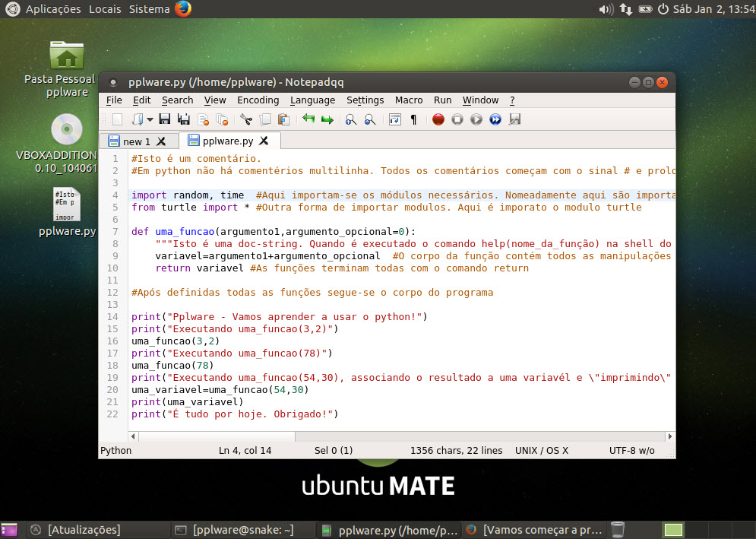This screenshot has height=539, width=756.
Task: Start macro recording with red button
Action: (x=438, y=119)
